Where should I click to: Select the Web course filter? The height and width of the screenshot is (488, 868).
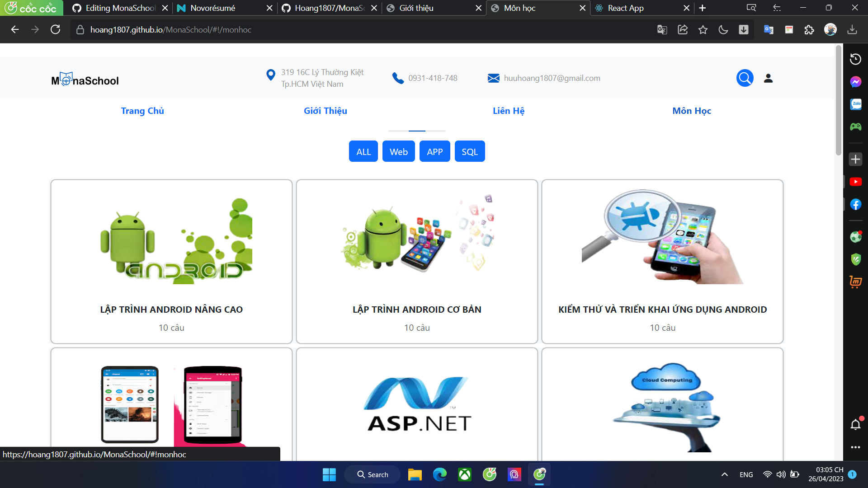click(398, 151)
